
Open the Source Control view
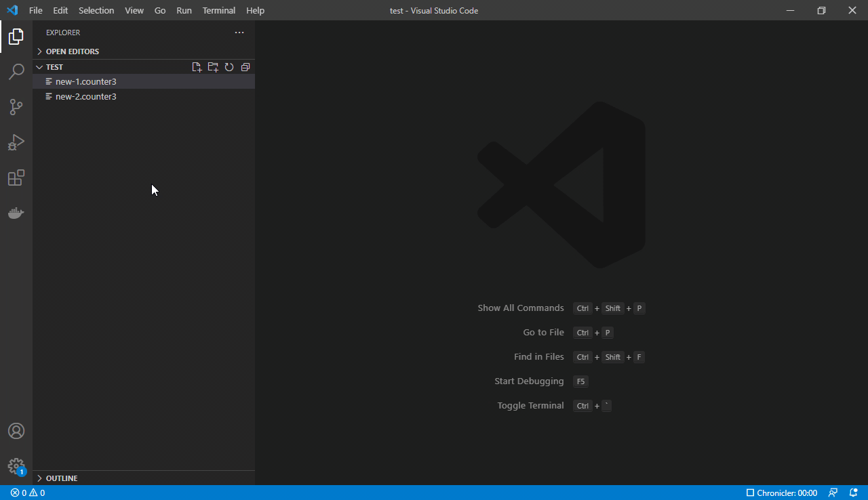16,107
